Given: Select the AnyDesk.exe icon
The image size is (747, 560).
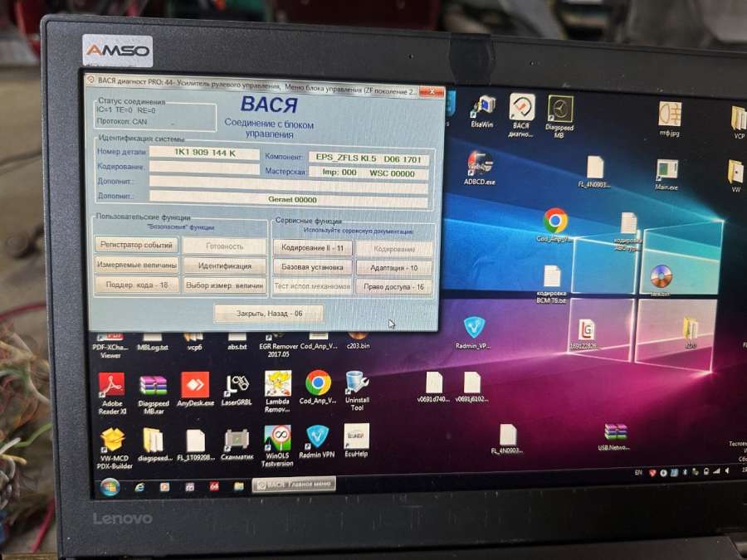Looking at the screenshot, I should [195, 390].
